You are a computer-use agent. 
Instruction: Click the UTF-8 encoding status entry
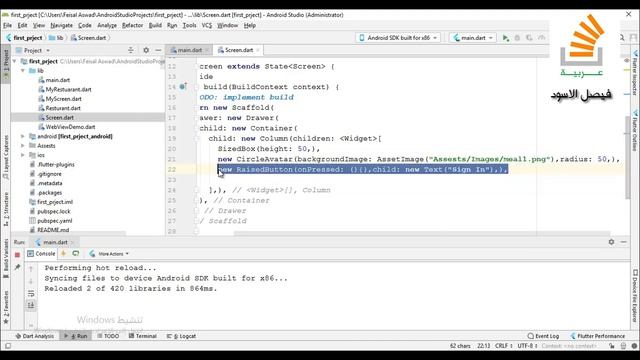527,346
